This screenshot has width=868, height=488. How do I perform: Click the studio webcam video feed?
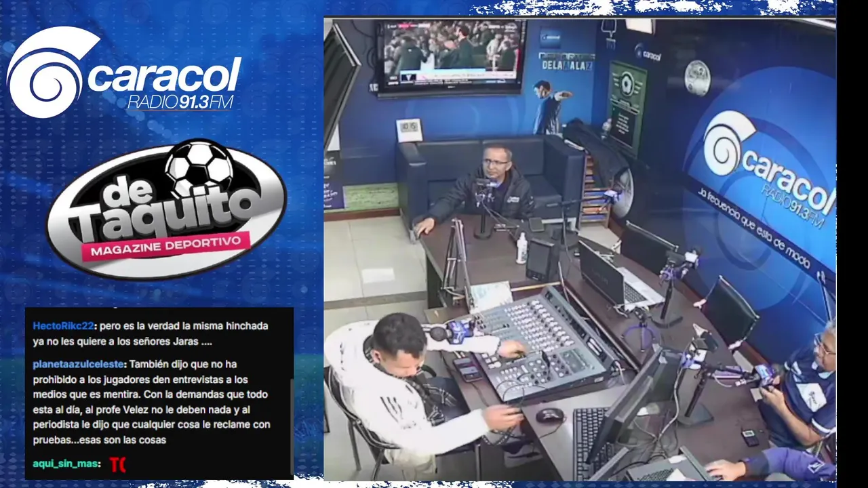click(580, 249)
